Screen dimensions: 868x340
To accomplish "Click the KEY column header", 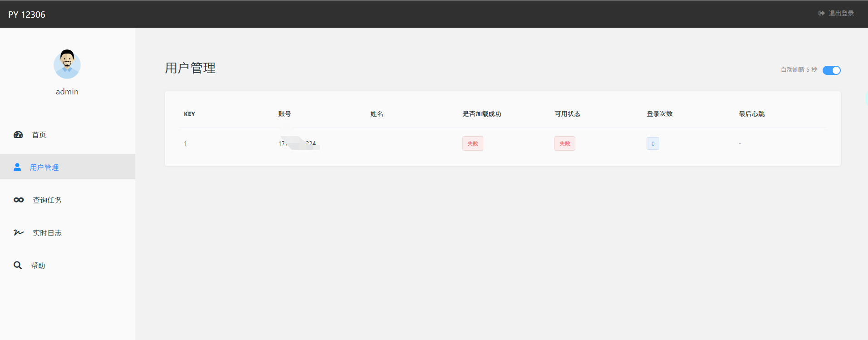I will [190, 114].
